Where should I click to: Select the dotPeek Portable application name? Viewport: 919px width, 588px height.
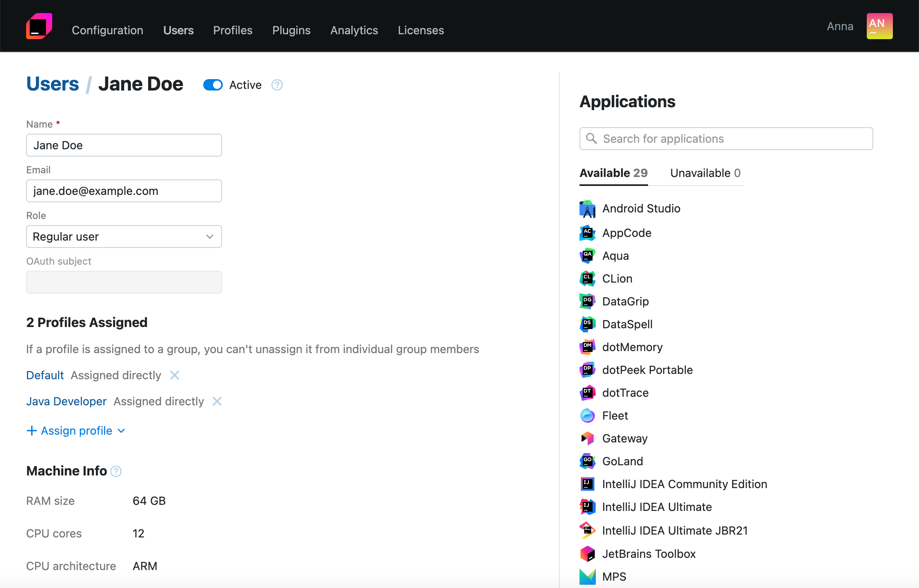click(x=648, y=370)
